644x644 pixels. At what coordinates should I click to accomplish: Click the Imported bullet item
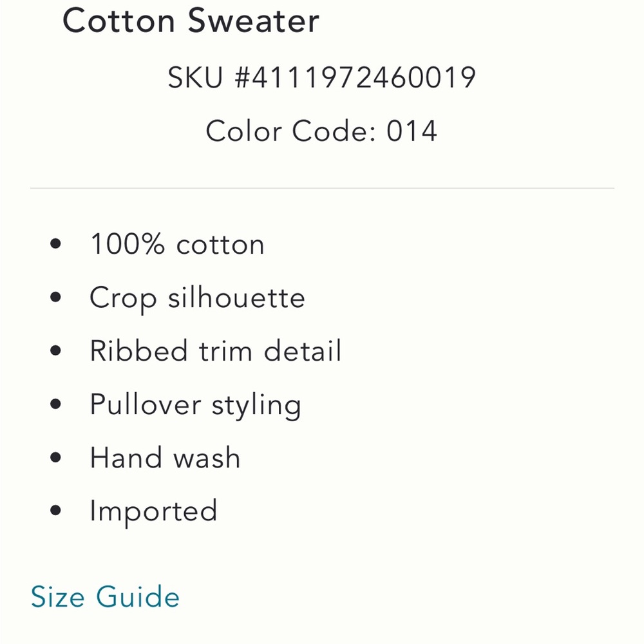153,512
